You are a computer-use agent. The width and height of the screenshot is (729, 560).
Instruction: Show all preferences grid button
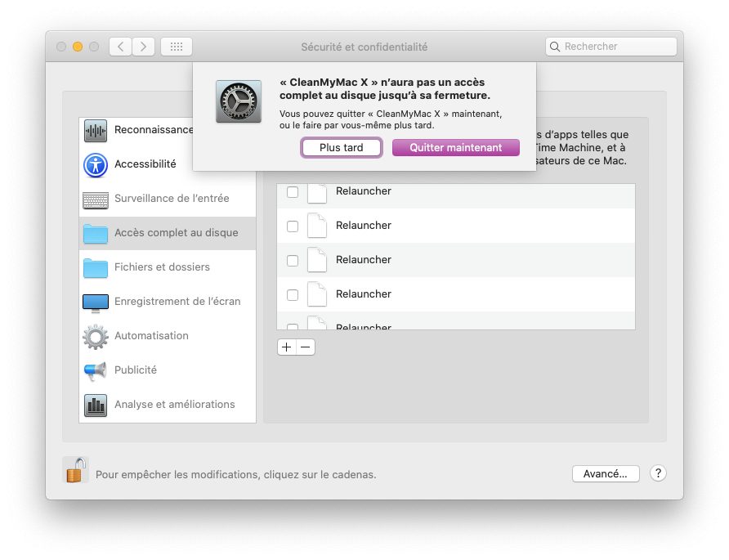click(177, 47)
